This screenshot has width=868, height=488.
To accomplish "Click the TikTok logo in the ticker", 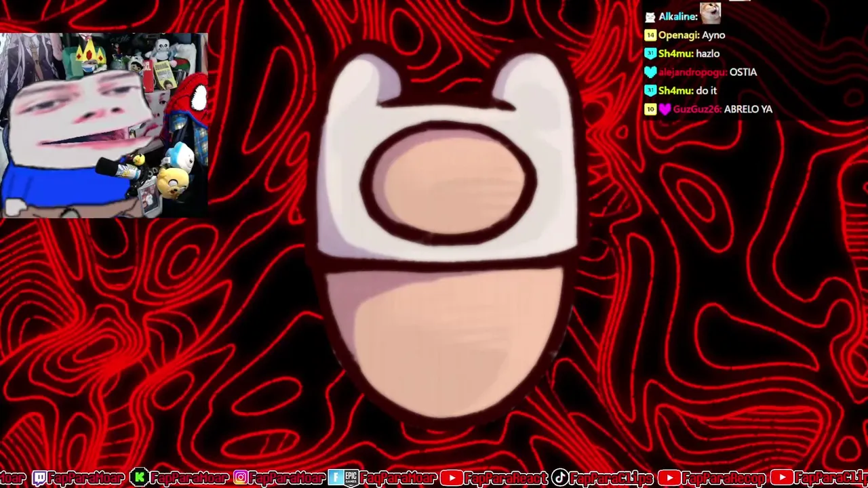I will click(x=559, y=478).
